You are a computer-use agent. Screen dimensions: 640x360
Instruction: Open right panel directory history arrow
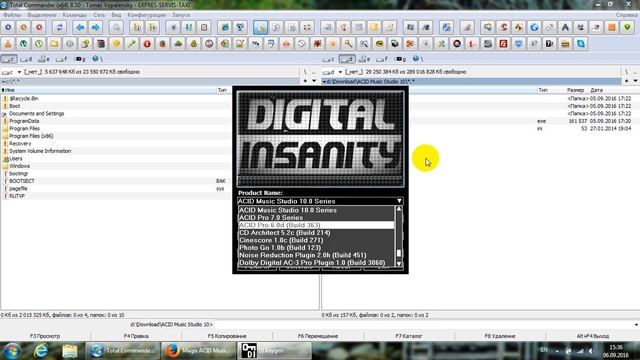(636, 81)
